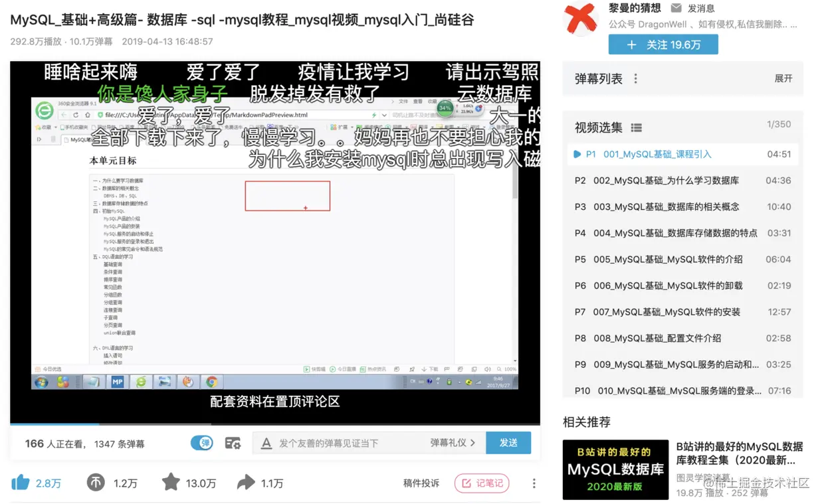Click the envelope icon next to 发消息
This screenshot has height=504, width=824.
[x=676, y=9]
